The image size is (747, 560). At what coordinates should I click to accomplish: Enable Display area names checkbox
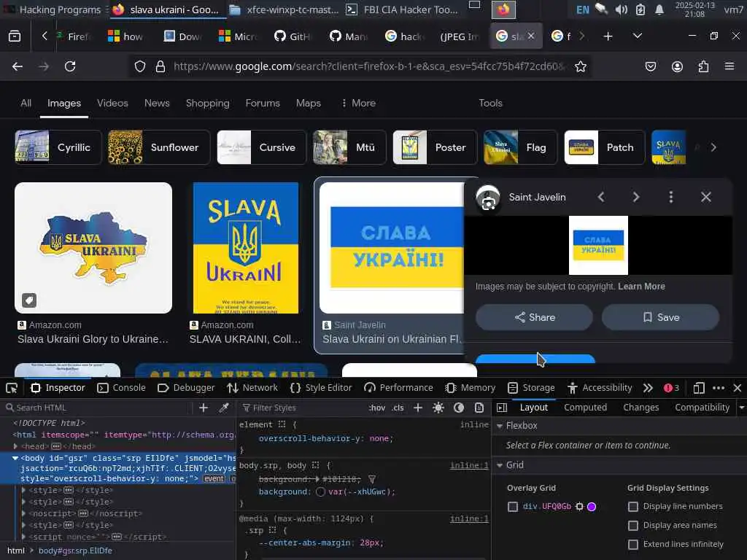633,526
